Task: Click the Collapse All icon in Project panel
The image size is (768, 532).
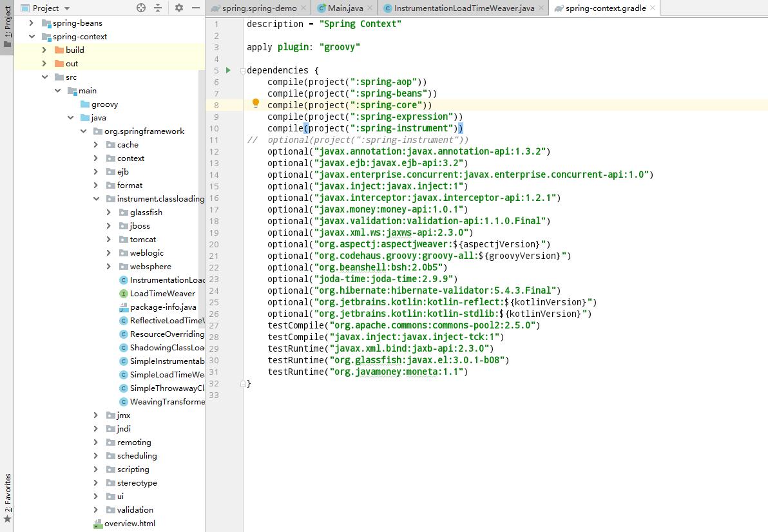Action: [x=158, y=8]
